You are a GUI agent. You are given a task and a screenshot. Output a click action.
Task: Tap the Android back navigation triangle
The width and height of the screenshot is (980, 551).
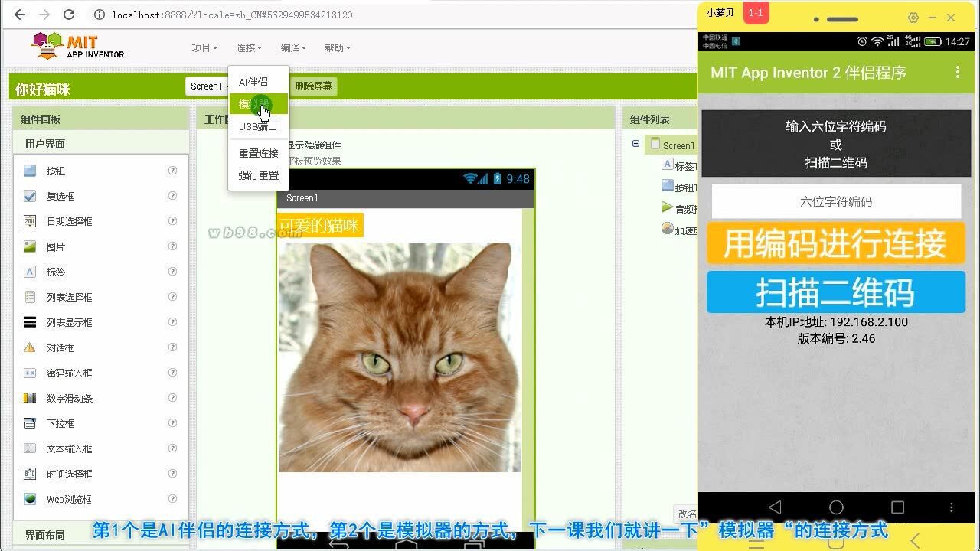point(775,507)
